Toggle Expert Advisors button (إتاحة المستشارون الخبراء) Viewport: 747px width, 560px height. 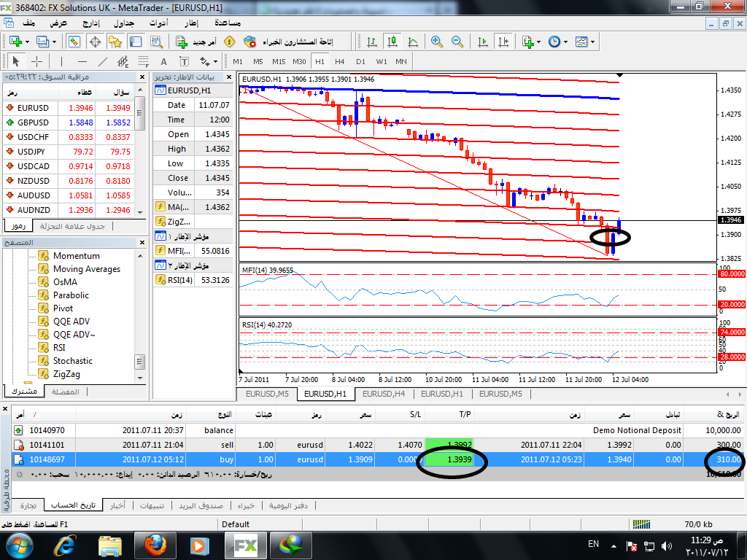point(288,42)
